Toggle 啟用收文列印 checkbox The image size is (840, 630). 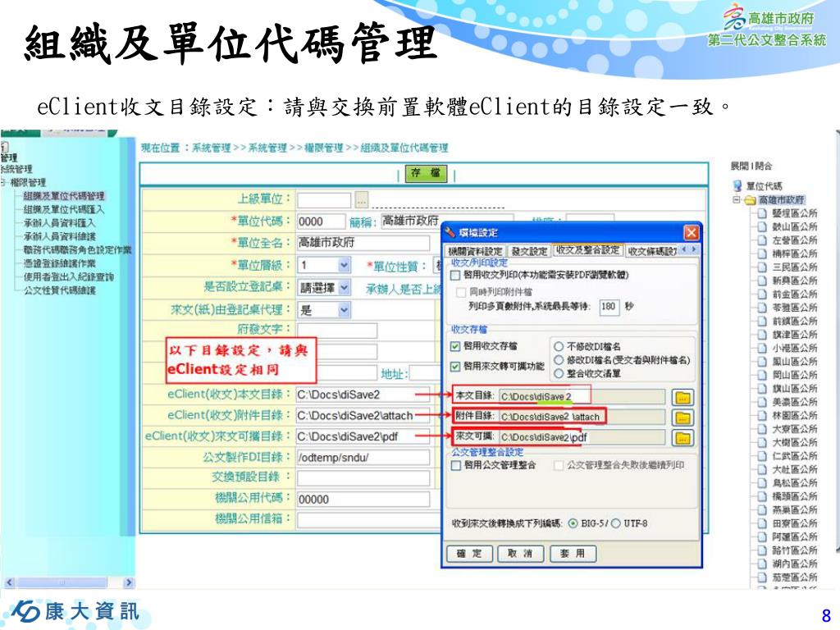pos(455,275)
